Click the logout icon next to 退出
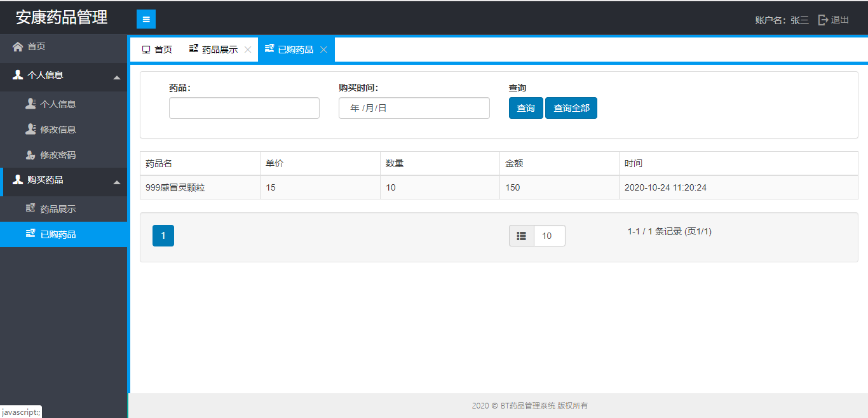The width and height of the screenshot is (868, 418). coord(823,20)
